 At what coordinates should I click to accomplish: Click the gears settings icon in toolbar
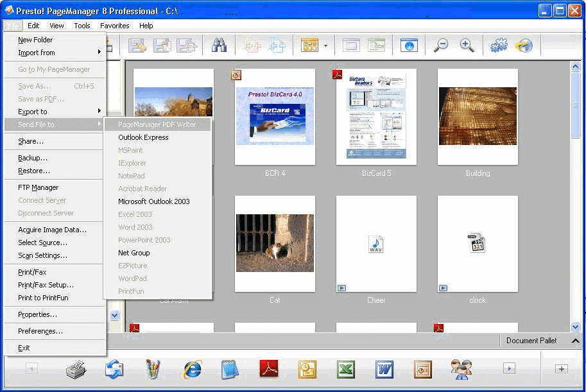(498, 46)
